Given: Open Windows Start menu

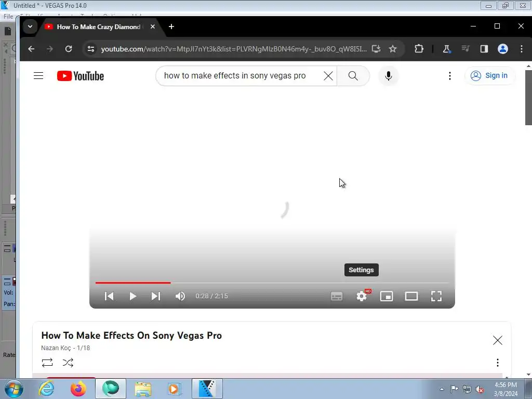Looking at the screenshot, I should [x=14, y=389].
